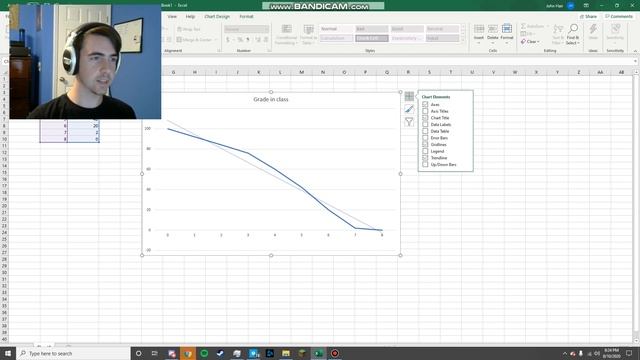The height and width of the screenshot is (360, 640).
Task: Click the Delete cells icon
Action: 493,29
